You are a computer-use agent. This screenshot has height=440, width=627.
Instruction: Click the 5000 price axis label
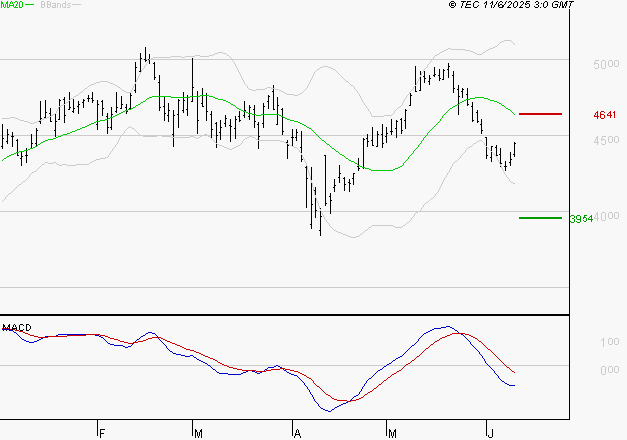pyautogui.click(x=606, y=64)
